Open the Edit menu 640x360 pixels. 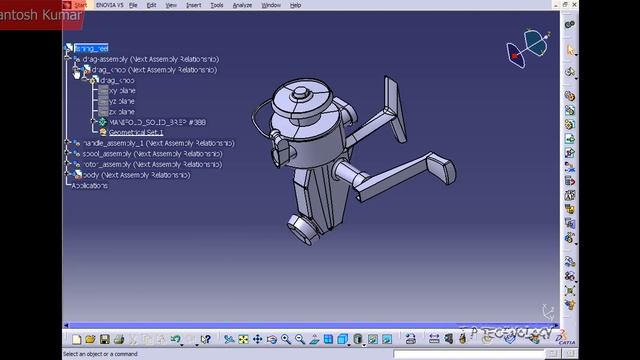click(151, 5)
